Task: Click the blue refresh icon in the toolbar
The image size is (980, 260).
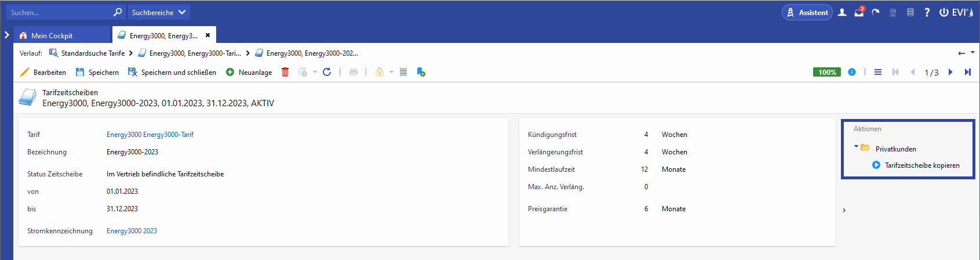Action: (x=327, y=72)
